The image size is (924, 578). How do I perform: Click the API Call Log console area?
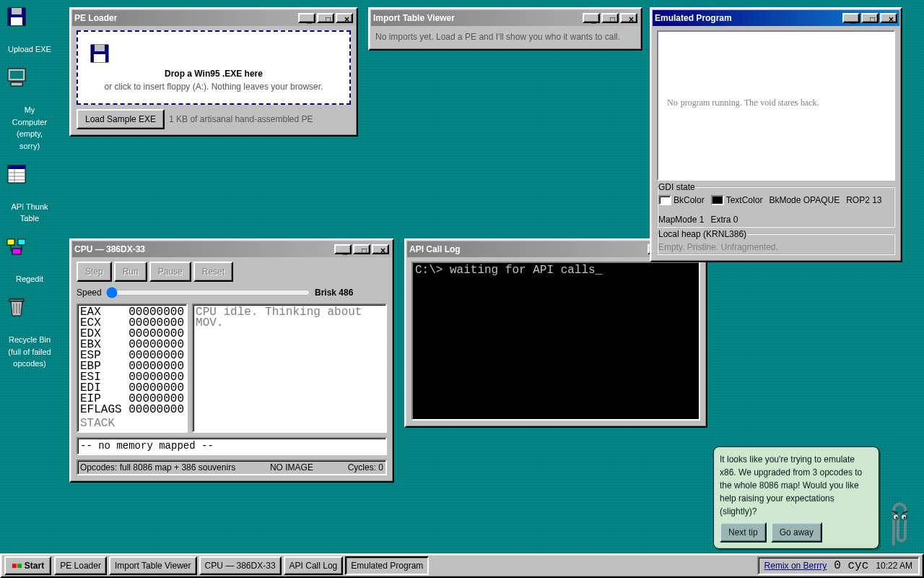[x=556, y=341]
